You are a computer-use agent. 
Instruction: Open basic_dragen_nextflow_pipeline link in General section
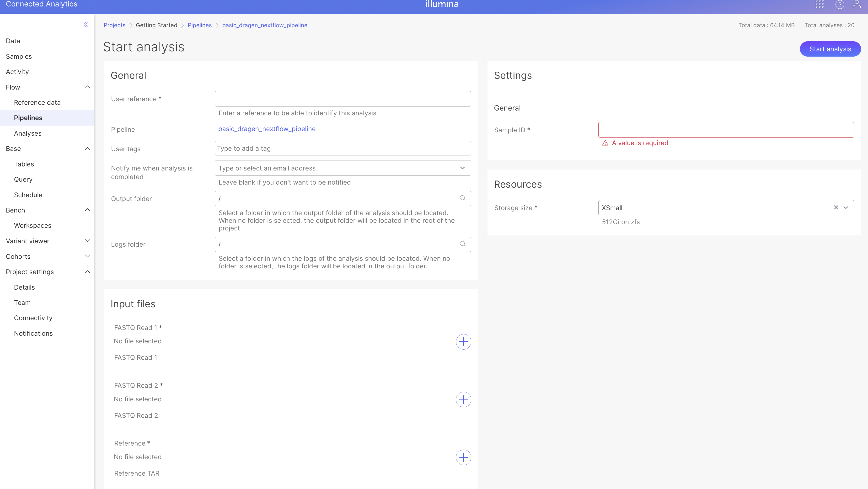267,129
